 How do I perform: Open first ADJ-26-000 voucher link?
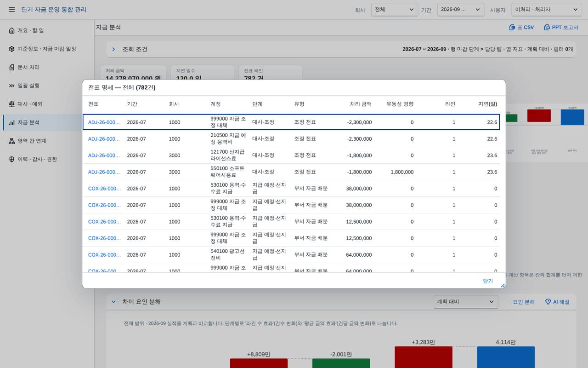[x=104, y=122]
